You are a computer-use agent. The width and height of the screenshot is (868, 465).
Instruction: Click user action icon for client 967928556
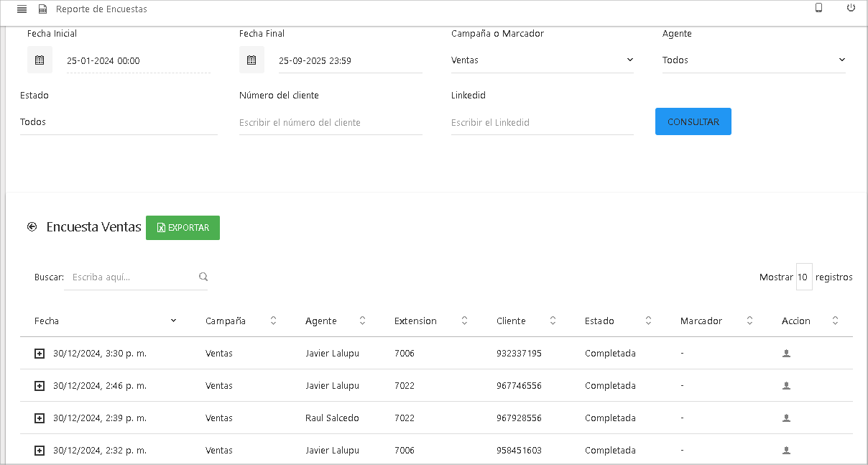tap(786, 418)
